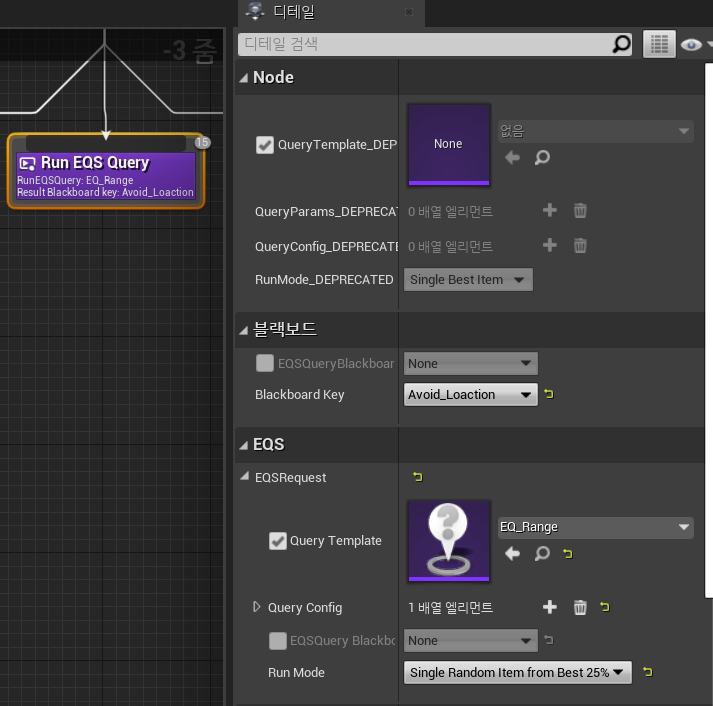713x706 pixels.
Task: Click the details panel tab icon
Action: [255, 11]
